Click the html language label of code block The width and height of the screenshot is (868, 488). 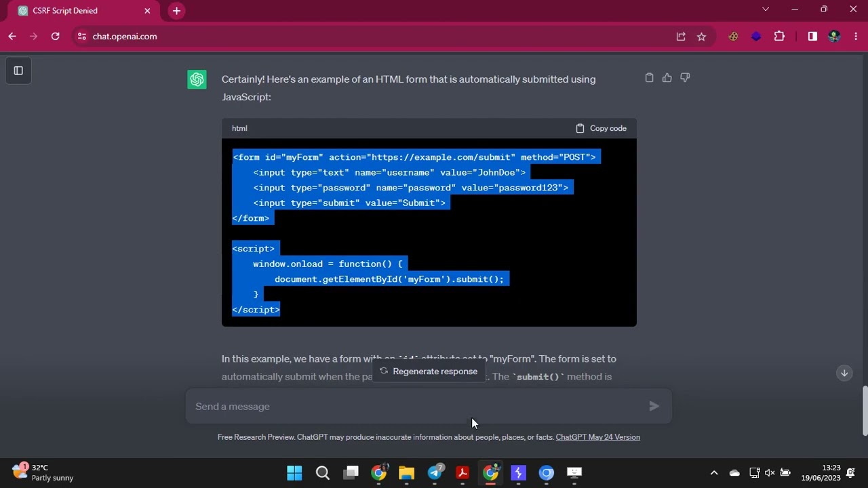click(239, 128)
